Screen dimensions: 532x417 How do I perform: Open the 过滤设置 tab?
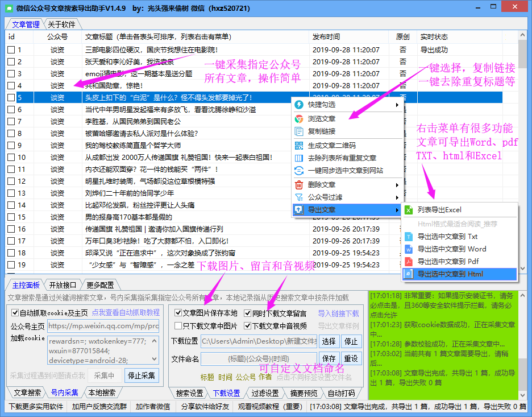click(x=265, y=393)
